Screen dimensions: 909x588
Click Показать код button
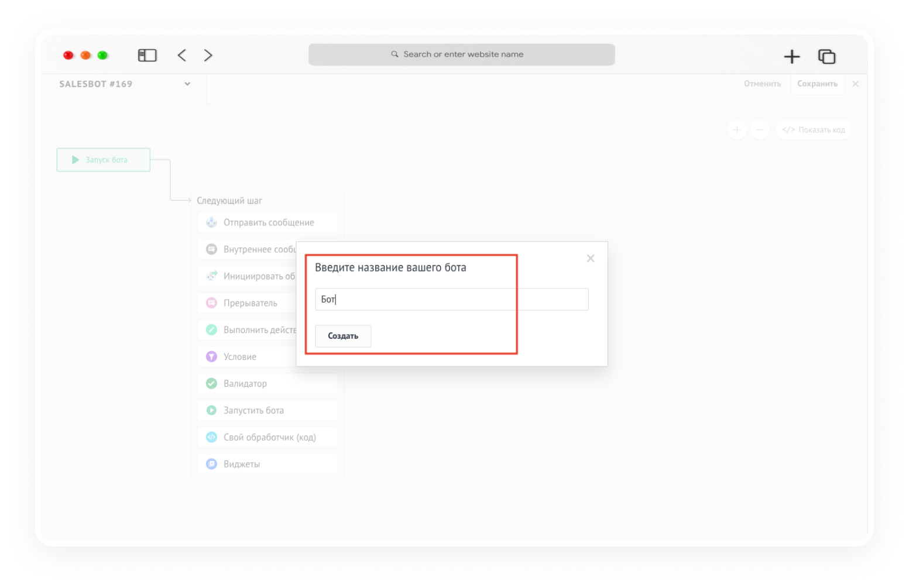(813, 129)
